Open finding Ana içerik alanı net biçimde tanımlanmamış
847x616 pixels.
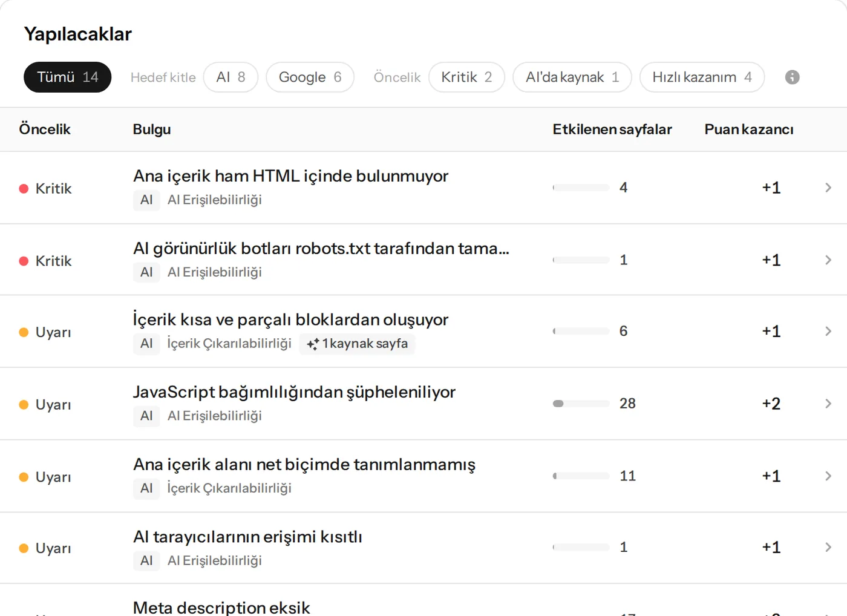[304, 465]
